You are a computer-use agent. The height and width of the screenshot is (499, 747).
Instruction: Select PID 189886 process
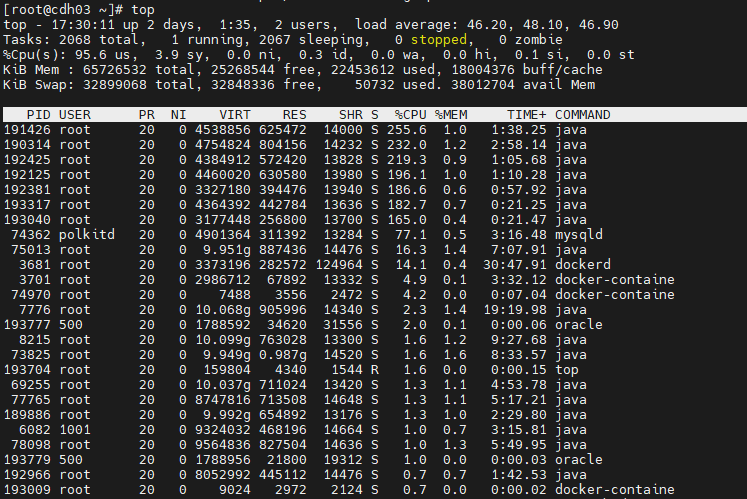[27, 415]
